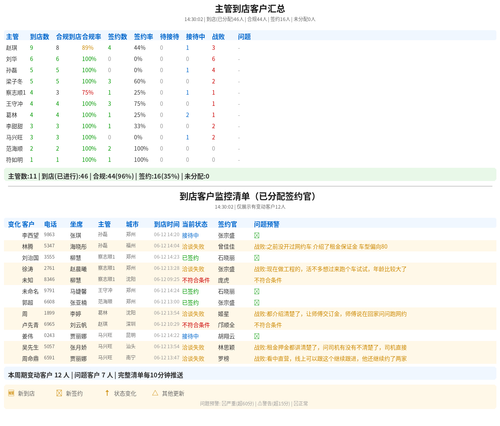Screen dimensions: 500x426
Task: Click the 合规率 column header
Action: (x=91, y=37)
